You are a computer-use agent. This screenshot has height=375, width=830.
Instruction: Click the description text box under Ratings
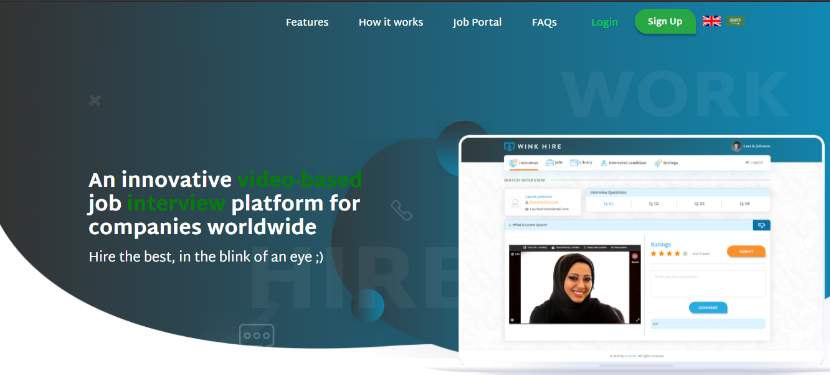click(x=708, y=284)
